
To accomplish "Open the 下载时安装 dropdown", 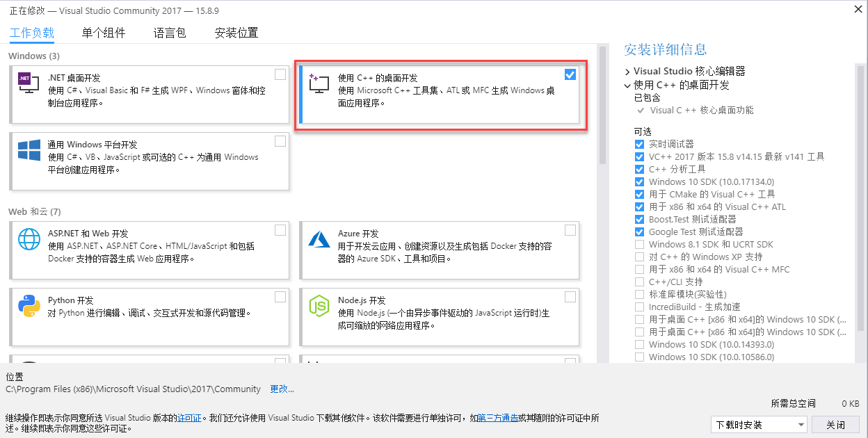I will [x=759, y=425].
